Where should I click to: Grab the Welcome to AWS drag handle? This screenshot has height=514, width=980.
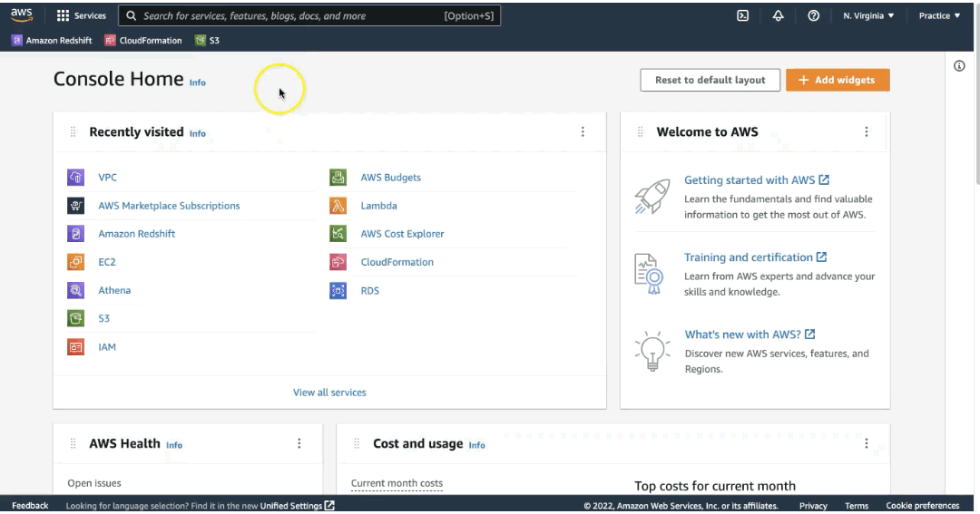pos(640,131)
